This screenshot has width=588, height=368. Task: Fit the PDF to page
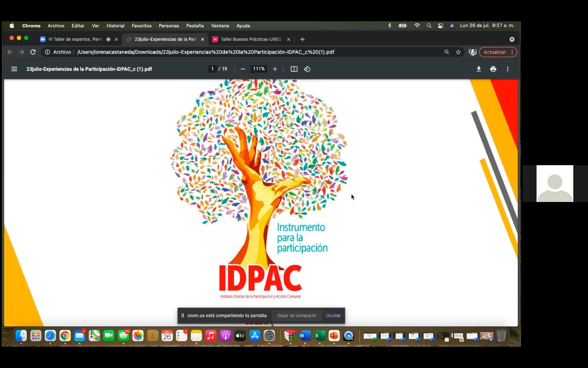coord(294,69)
